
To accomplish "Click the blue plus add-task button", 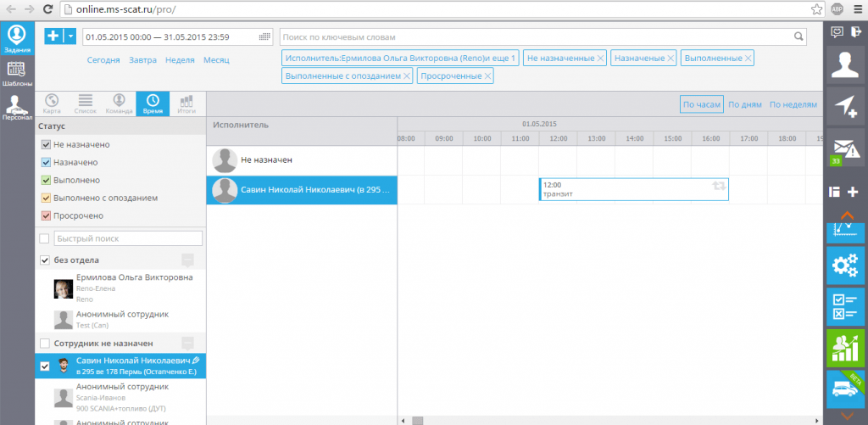I will (53, 36).
